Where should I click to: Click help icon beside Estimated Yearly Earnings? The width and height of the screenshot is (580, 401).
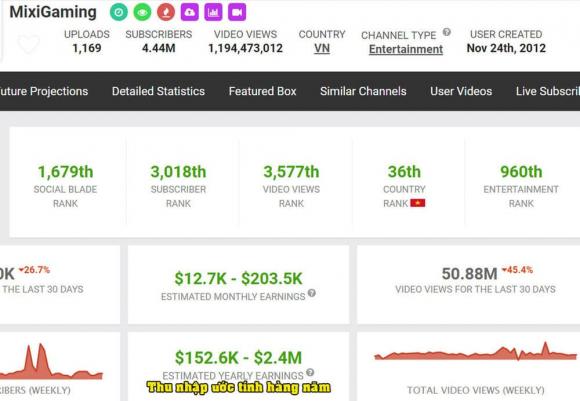point(310,372)
